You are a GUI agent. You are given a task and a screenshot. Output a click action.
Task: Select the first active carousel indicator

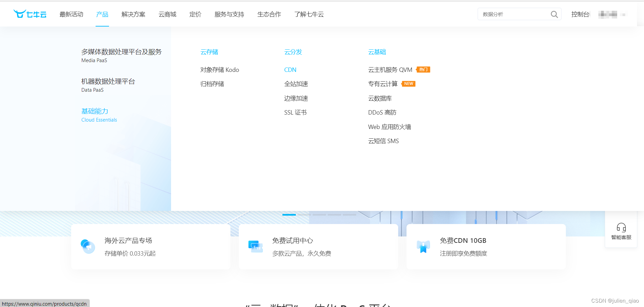pos(289,215)
